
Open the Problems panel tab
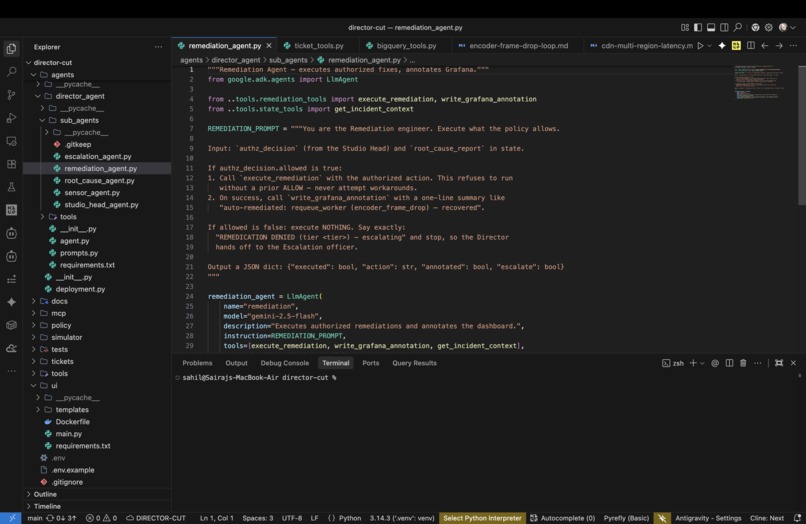pos(197,363)
